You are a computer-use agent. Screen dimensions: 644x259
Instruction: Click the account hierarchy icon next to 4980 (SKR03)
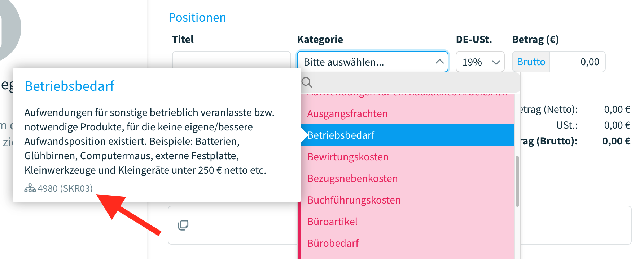click(x=30, y=188)
